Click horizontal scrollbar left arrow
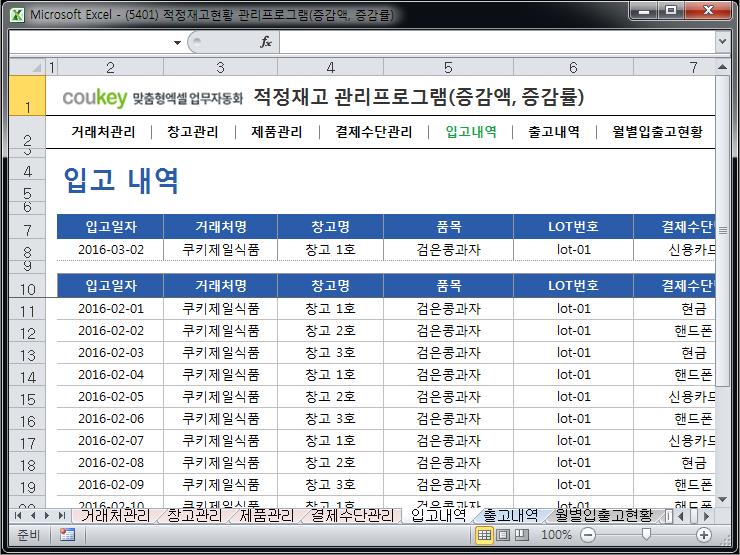740x555 pixels. coord(681,516)
